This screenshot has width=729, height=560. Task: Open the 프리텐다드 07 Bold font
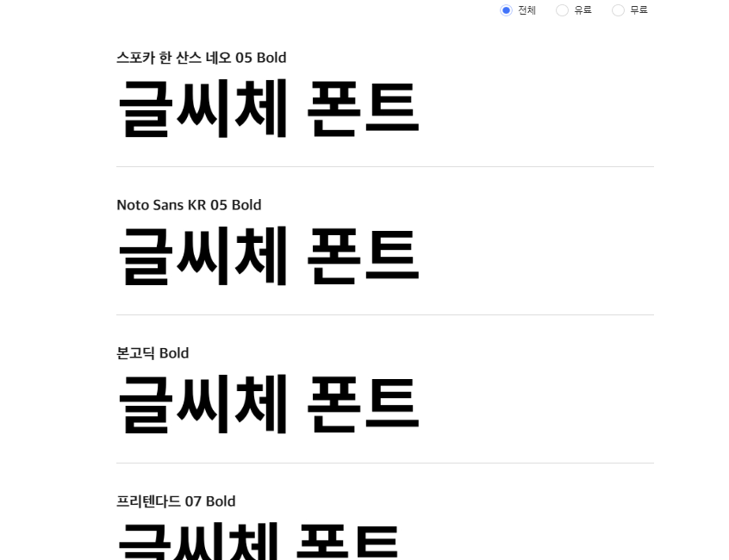click(176, 501)
